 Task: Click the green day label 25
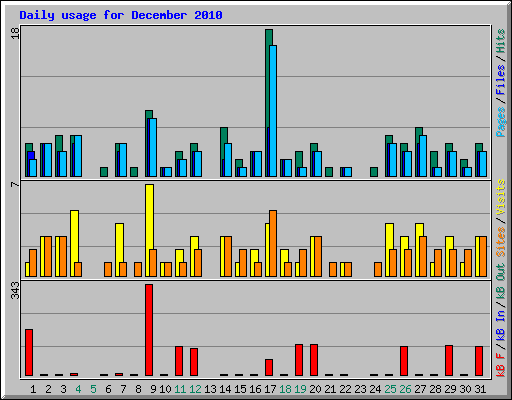click(390, 389)
